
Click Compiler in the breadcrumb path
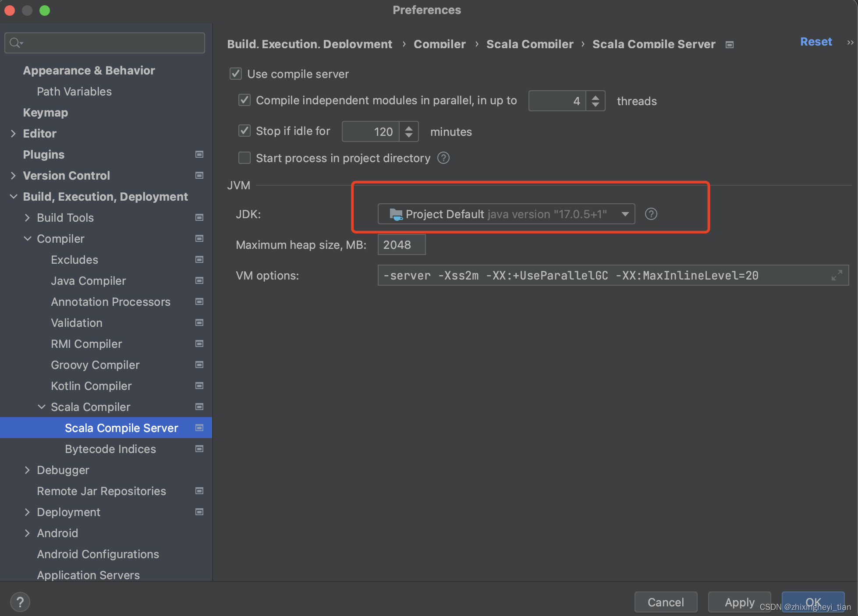tap(440, 44)
